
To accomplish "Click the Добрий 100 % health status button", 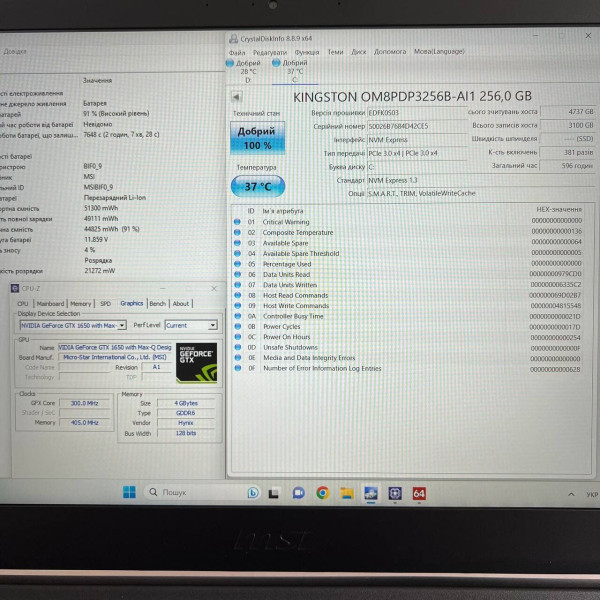I will tap(258, 138).
